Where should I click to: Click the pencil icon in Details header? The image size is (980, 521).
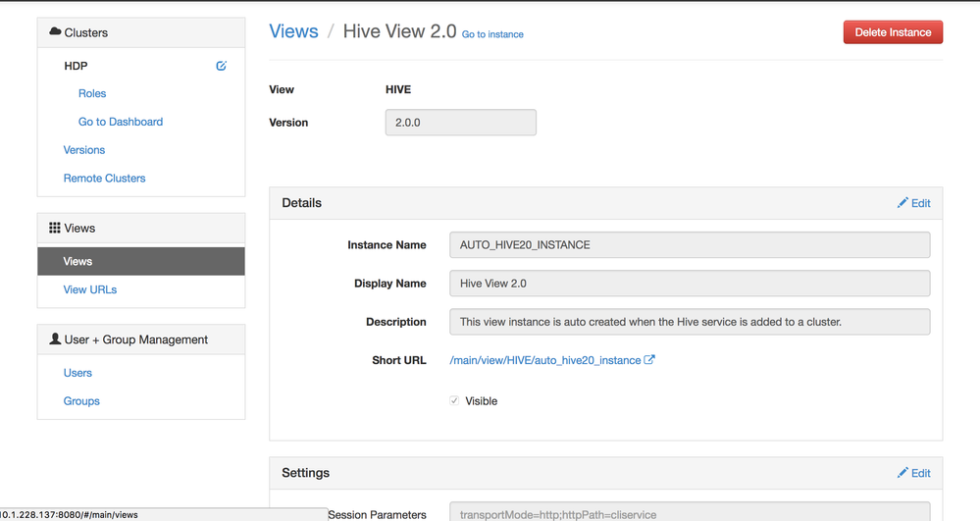pos(903,203)
